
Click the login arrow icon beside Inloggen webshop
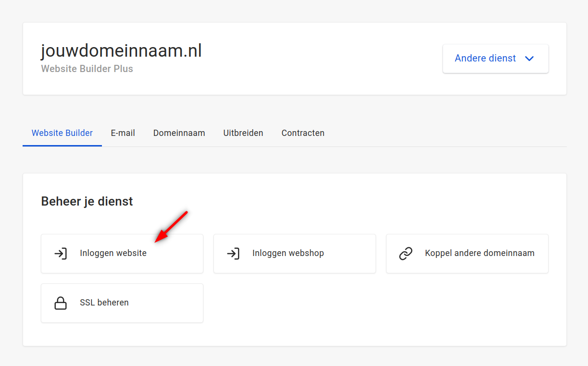coord(233,254)
